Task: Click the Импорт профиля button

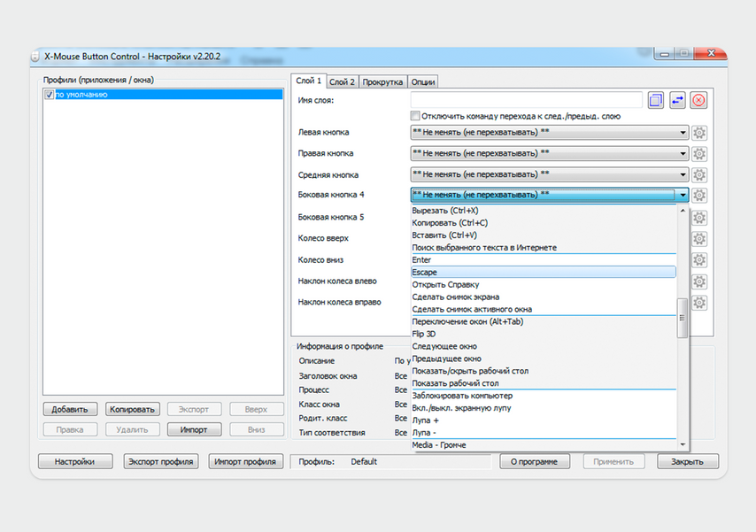Action: coord(245,461)
